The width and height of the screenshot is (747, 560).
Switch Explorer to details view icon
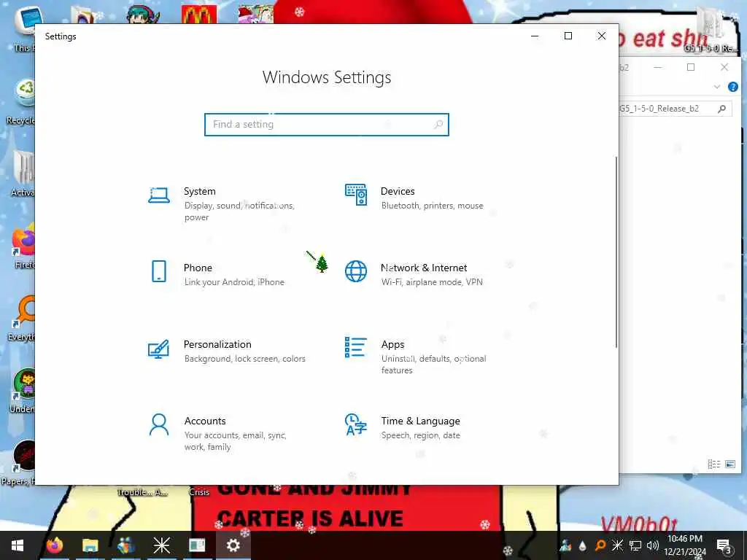click(713, 464)
